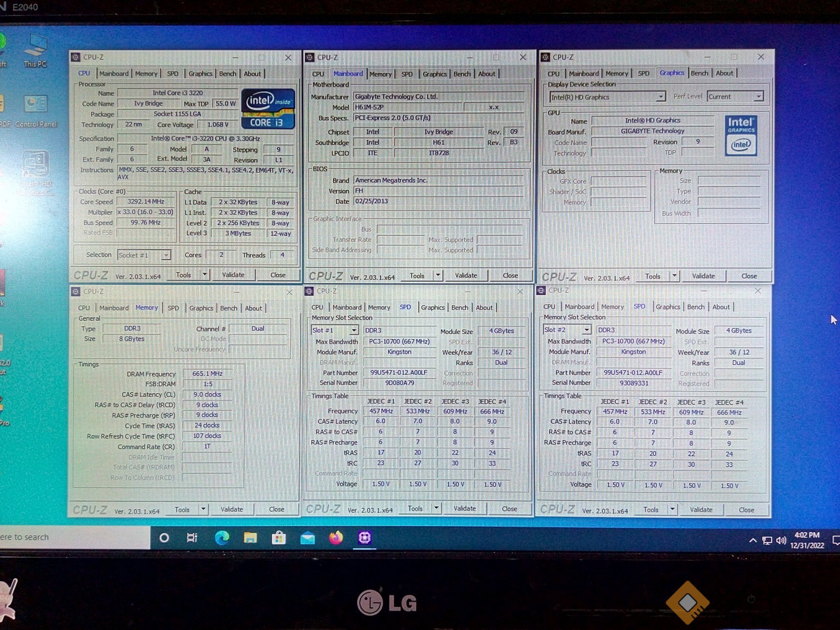The image size is (840, 630).
Task: Open Task View on the taskbar
Action: [x=192, y=538]
